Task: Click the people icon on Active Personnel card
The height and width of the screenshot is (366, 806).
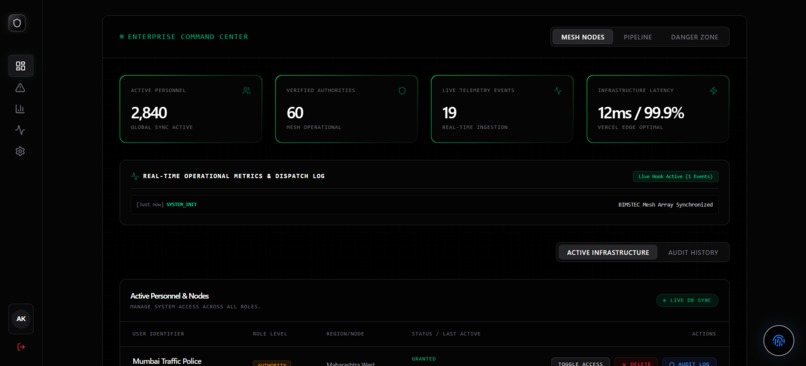Action: click(x=246, y=90)
